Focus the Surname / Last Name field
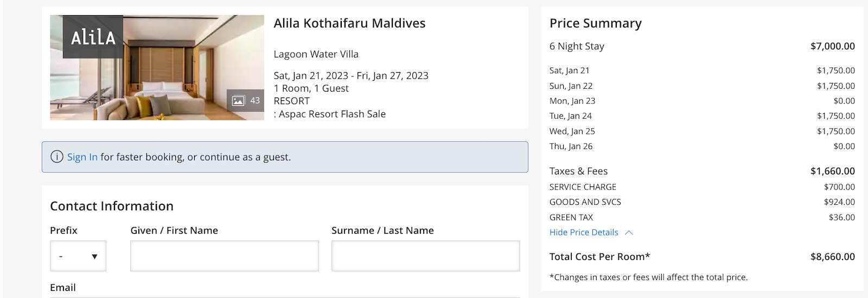 click(426, 256)
